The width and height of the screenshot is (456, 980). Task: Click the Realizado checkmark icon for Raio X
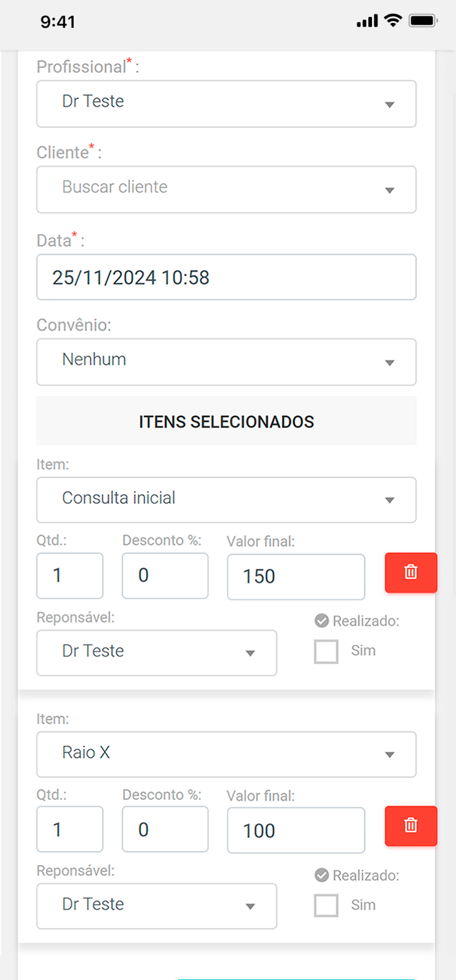click(x=322, y=875)
